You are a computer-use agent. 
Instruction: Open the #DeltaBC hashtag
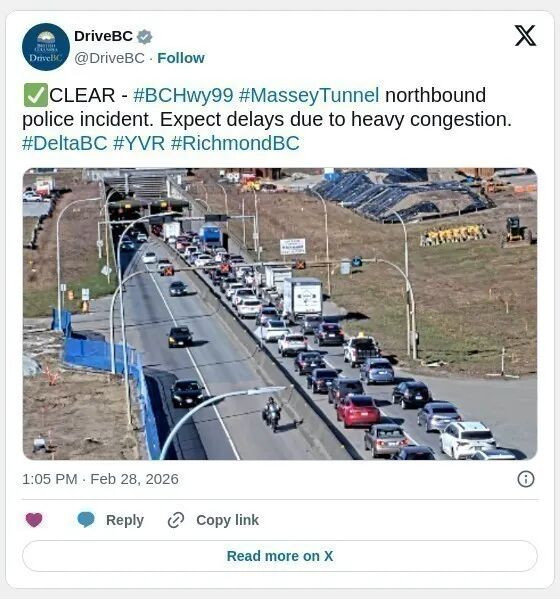(65, 143)
